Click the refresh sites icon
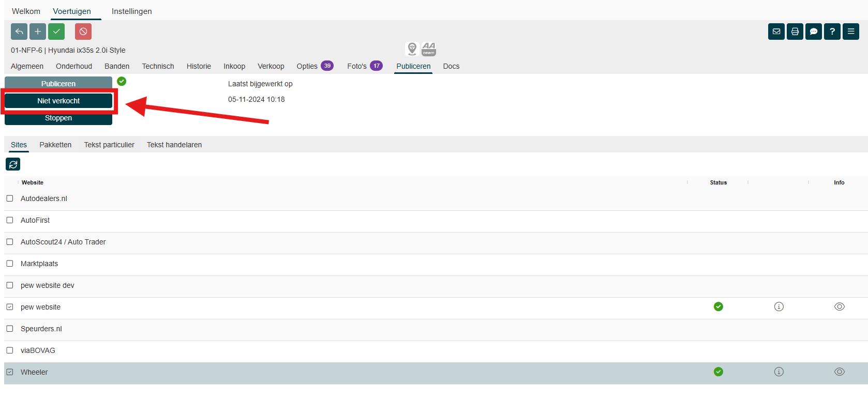 13,164
